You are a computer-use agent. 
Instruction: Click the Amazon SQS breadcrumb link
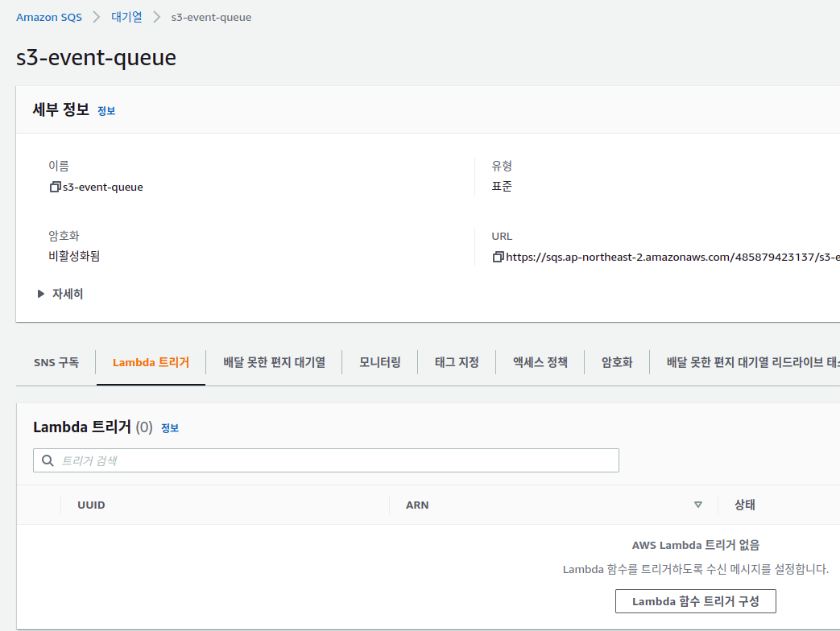(x=49, y=17)
